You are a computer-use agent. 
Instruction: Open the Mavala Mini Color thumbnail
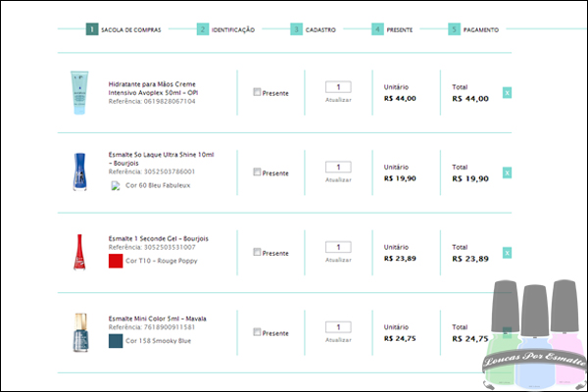click(80, 333)
